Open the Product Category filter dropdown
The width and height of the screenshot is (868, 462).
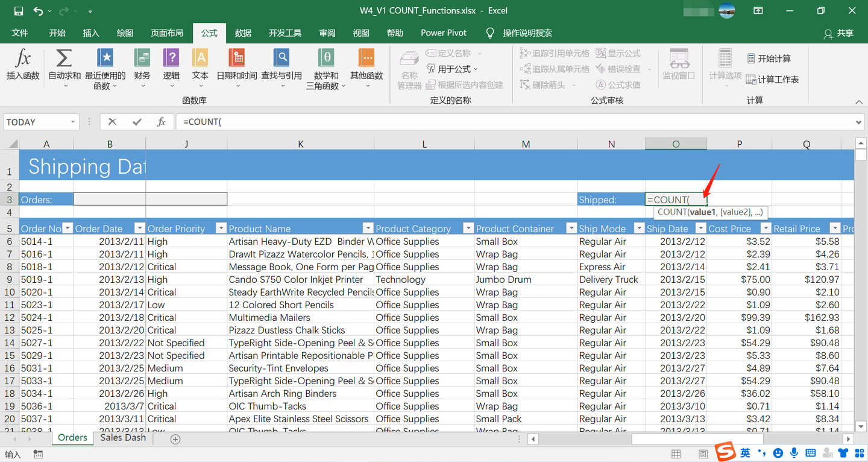(468, 228)
